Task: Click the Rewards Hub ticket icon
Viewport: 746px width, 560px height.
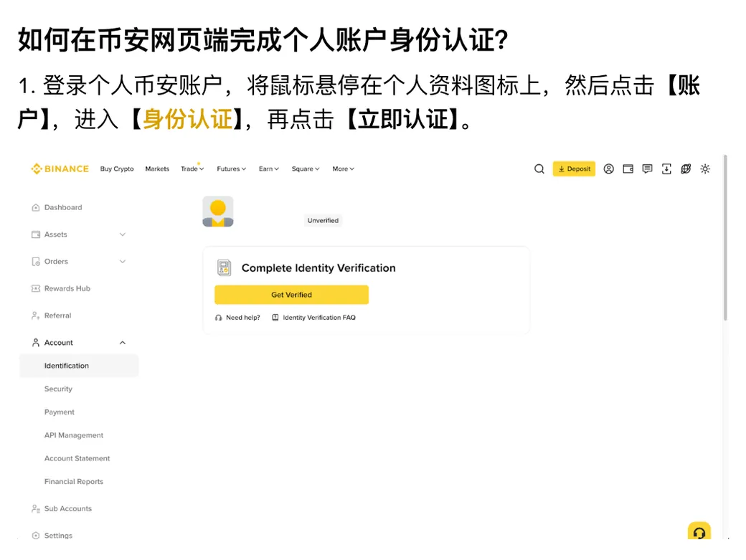Action: tap(36, 288)
